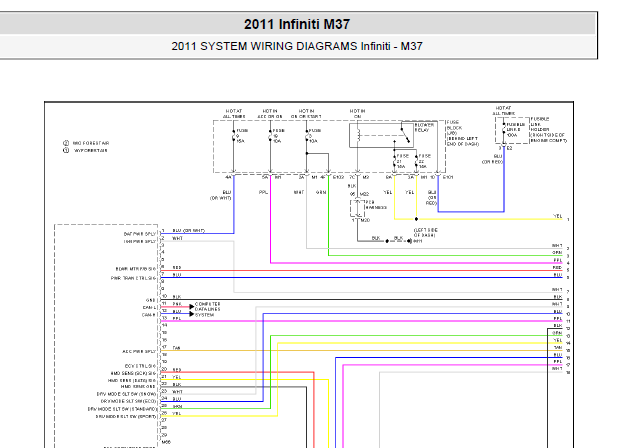Click the Fuse 9 15A symbol
This screenshot has width=621, height=448.
tap(233, 137)
